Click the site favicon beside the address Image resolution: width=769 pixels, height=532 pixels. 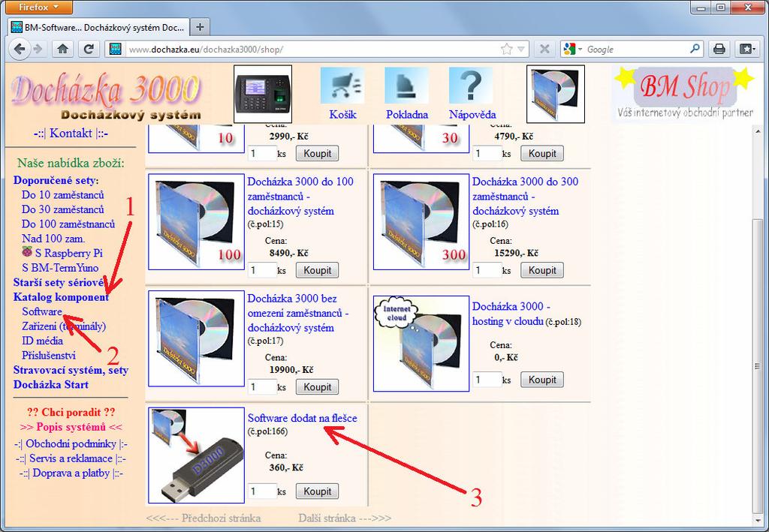(115, 49)
